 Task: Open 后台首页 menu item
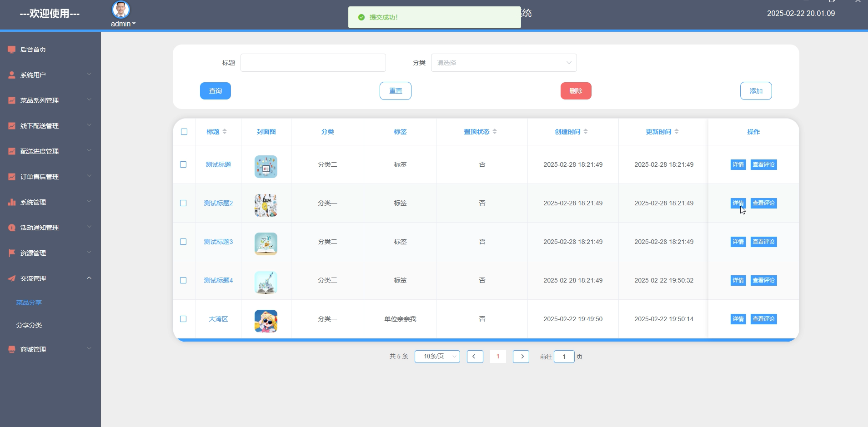(50, 50)
